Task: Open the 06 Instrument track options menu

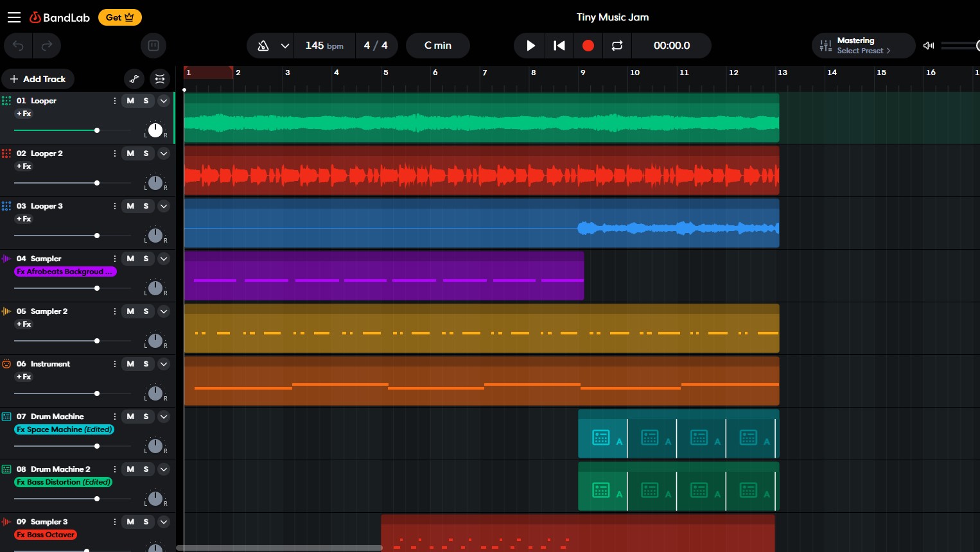Action: coord(115,364)
